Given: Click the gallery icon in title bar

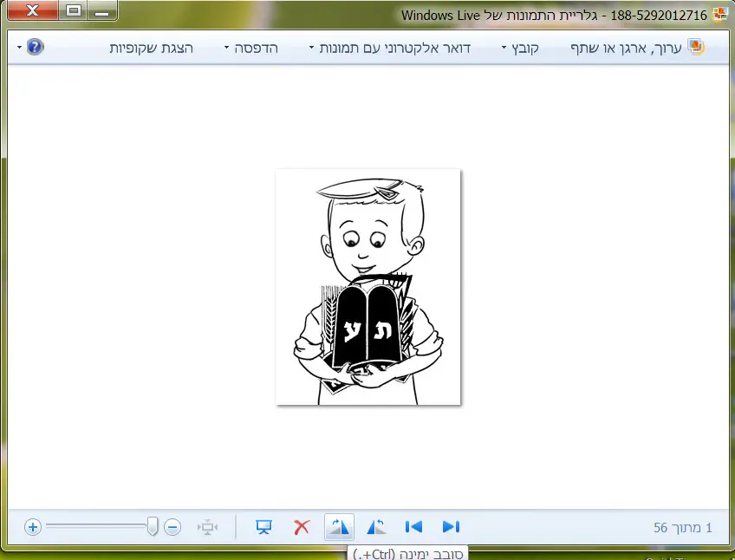Looking at the screenshot, I should [719, 14].
